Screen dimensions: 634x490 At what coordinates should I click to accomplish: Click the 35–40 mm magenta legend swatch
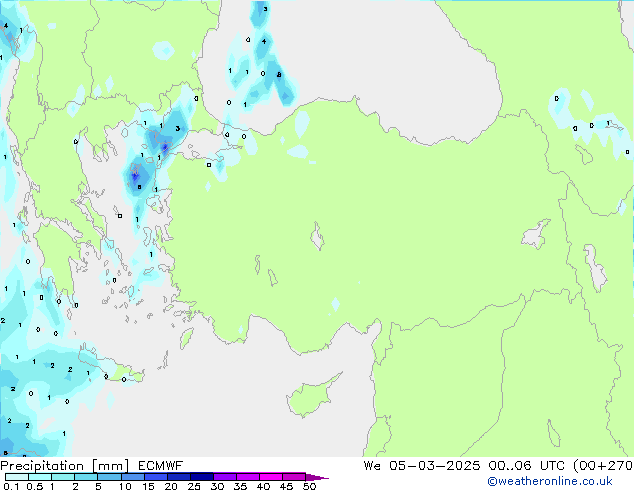click(x=248, y=477)
